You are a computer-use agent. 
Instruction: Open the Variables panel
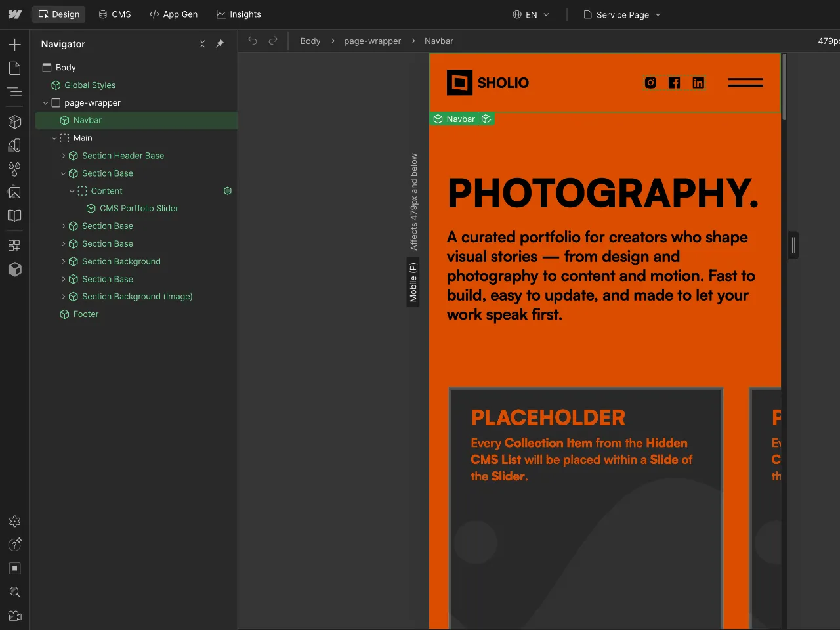(x=14, y=169)
